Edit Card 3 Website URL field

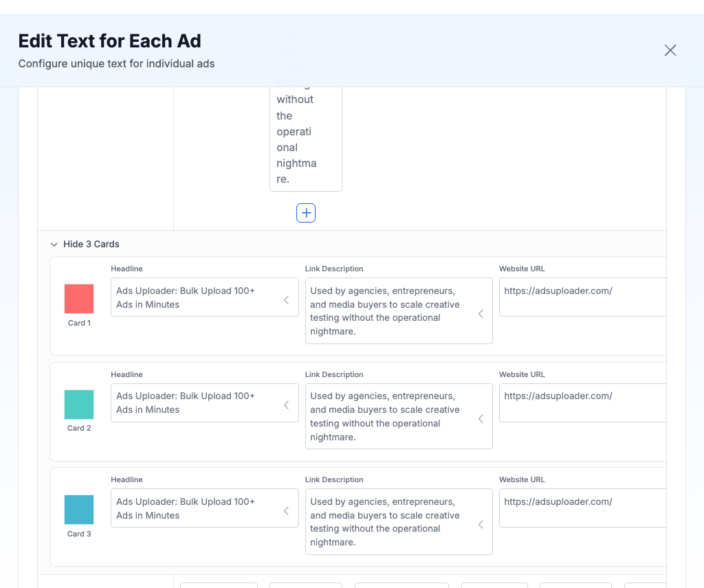581,508
